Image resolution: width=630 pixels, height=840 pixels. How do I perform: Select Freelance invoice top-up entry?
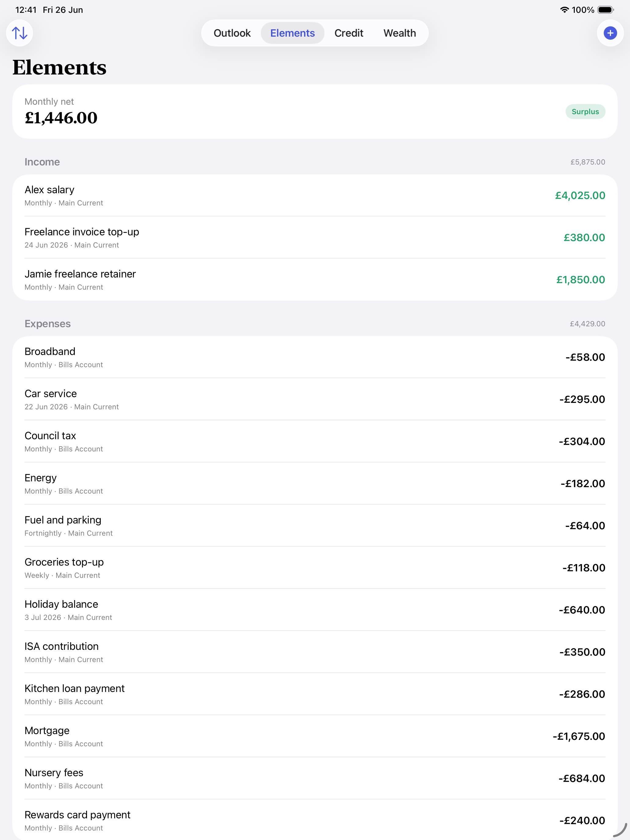point(315,238)
